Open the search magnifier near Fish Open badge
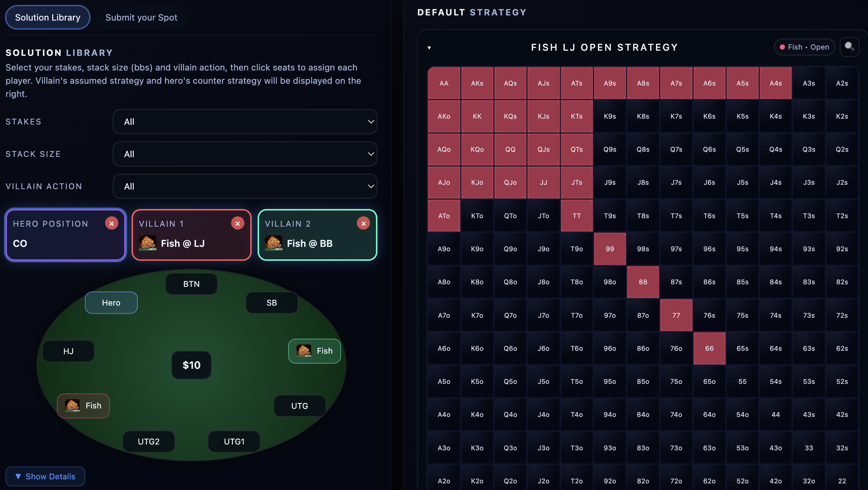The height and width of the screenshot is (490, 868). [x=849, y=47]
